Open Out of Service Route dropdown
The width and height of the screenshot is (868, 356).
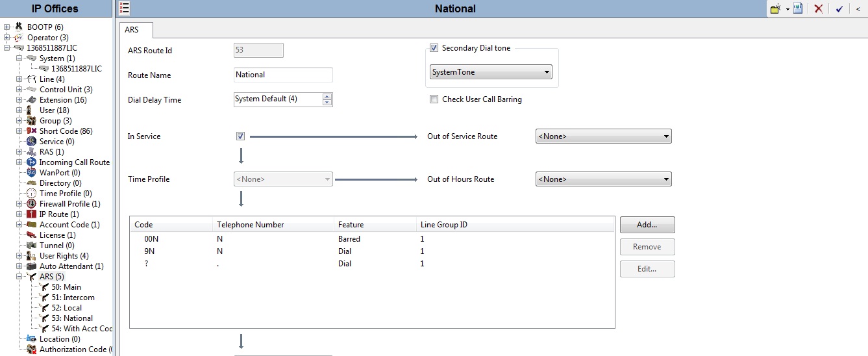[604, 136]
